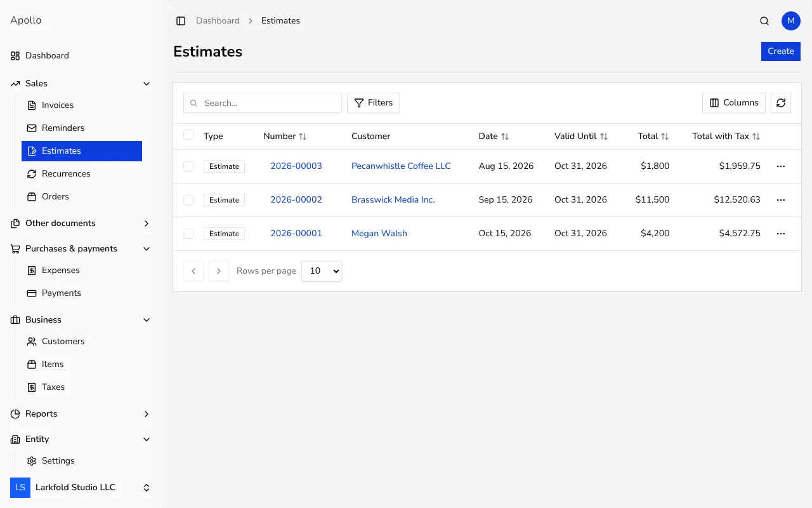The image size is (812, 508).
Task: Click Dashboard breadcrumb link
Action: [x=218, y=21]
